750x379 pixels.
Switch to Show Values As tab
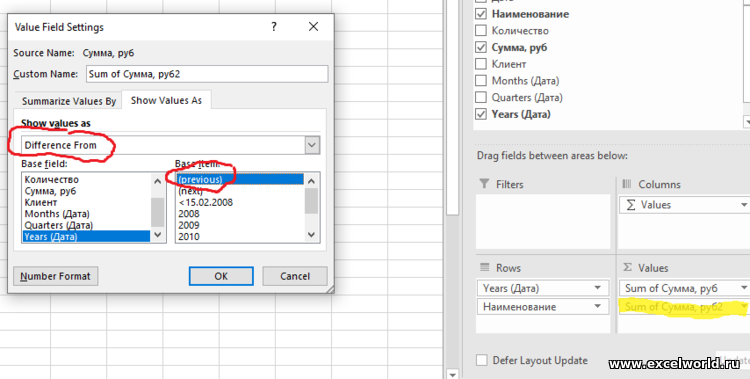[166, 100]
